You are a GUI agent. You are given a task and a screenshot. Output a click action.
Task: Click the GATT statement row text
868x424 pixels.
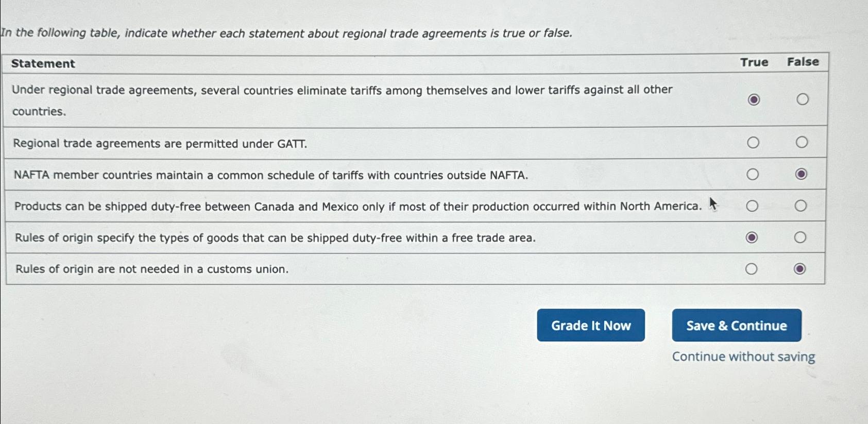[x=160, y=144]
